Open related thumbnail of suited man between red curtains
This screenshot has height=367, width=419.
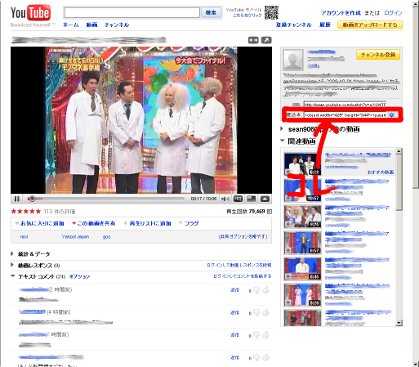point(303,243)
